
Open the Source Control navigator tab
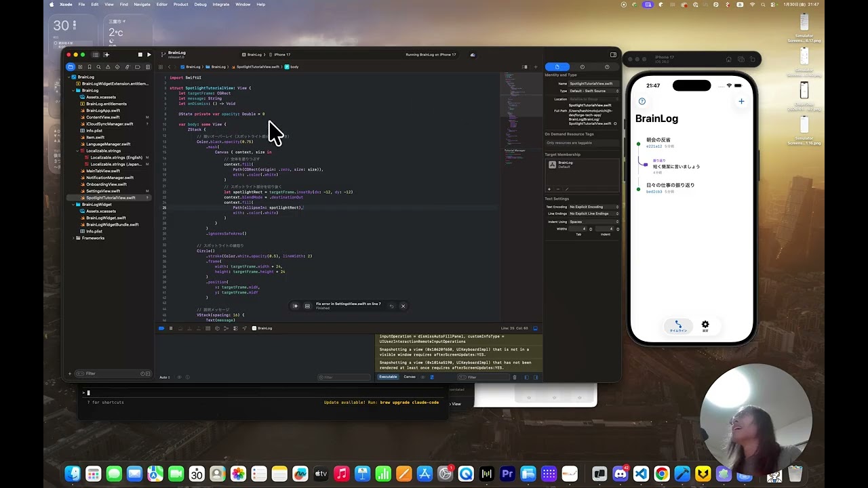coord(80,67)
